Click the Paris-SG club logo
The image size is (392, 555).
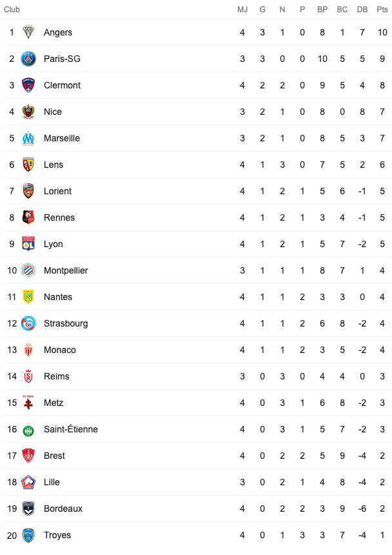[x=28, y=59]
